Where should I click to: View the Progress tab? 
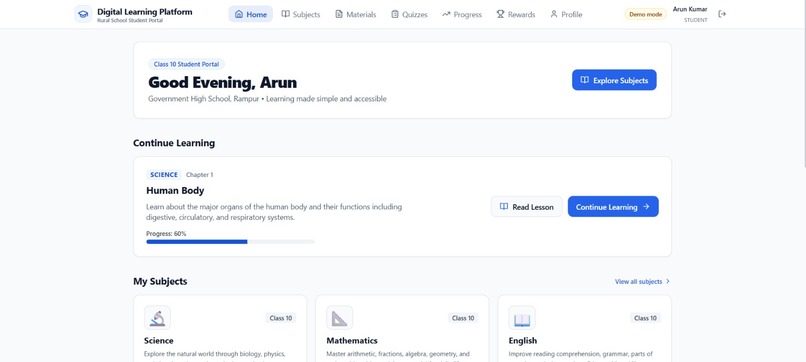462,14
